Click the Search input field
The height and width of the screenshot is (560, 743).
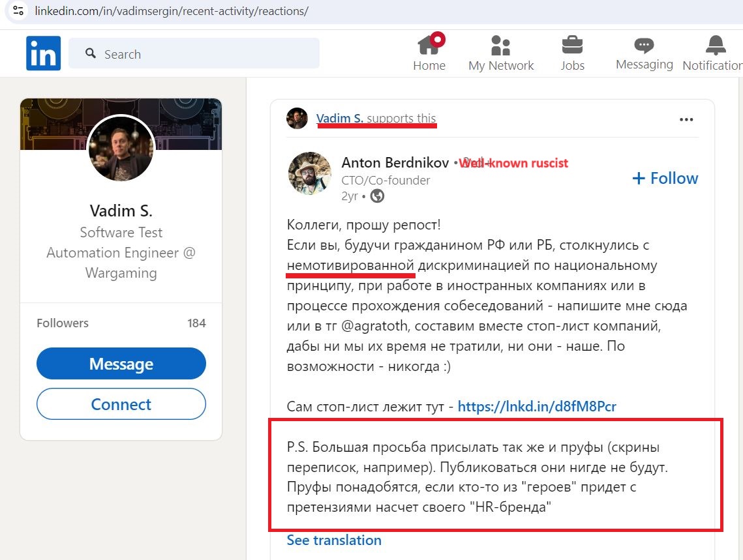[194, 53]
